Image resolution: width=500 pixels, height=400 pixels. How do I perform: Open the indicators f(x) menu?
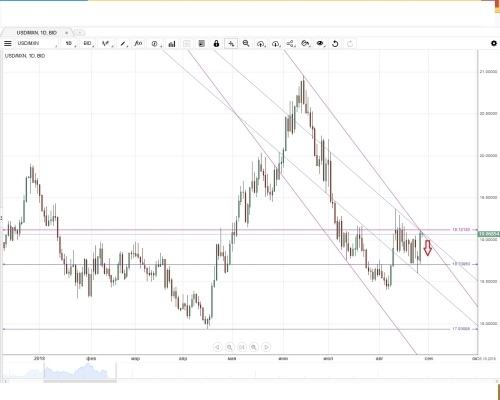coord(138,44)
